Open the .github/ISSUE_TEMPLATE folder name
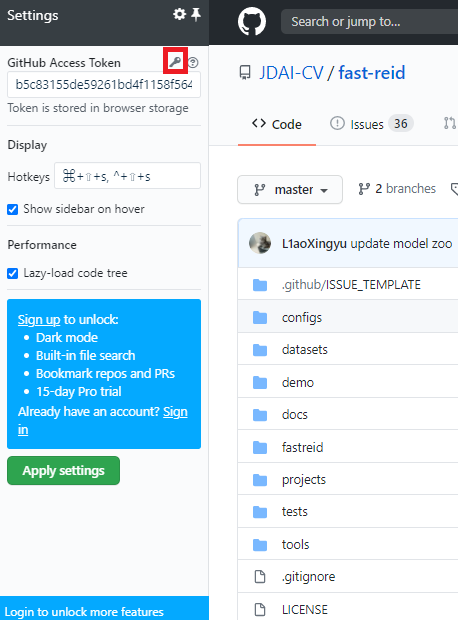The image size is (458, 620). 351,285
